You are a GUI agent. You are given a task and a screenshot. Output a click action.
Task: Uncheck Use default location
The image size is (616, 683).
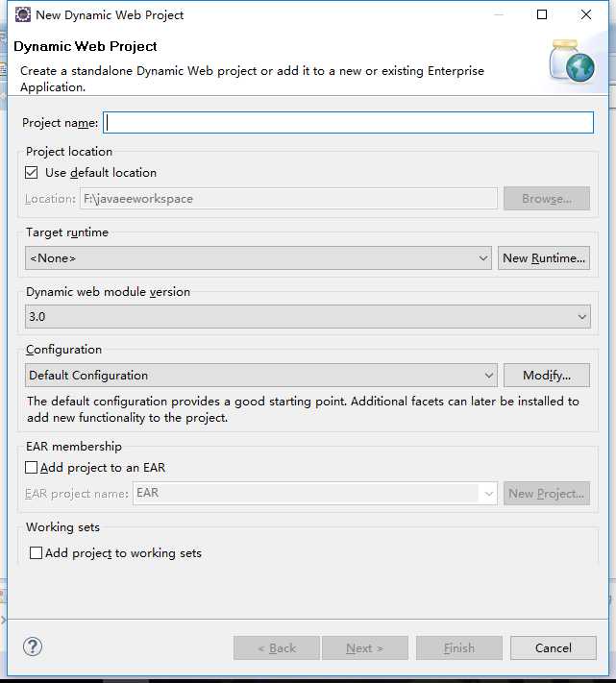(x=32, y=173)
